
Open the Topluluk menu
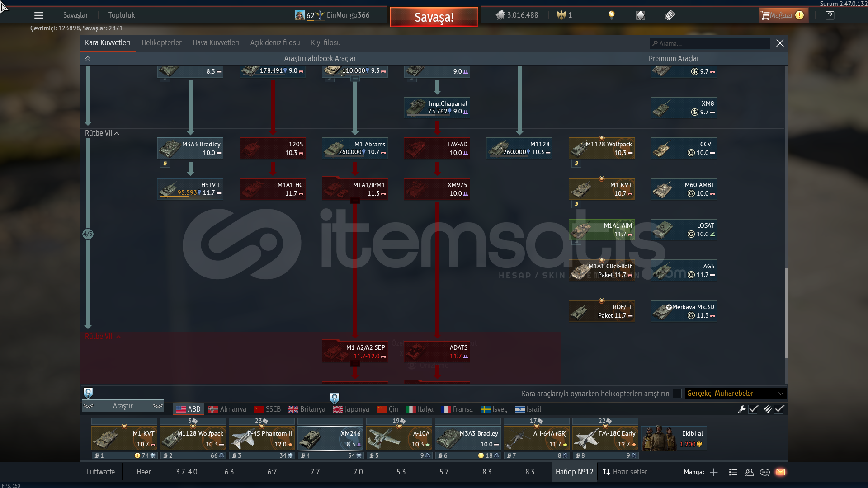[x=122, y=15]
